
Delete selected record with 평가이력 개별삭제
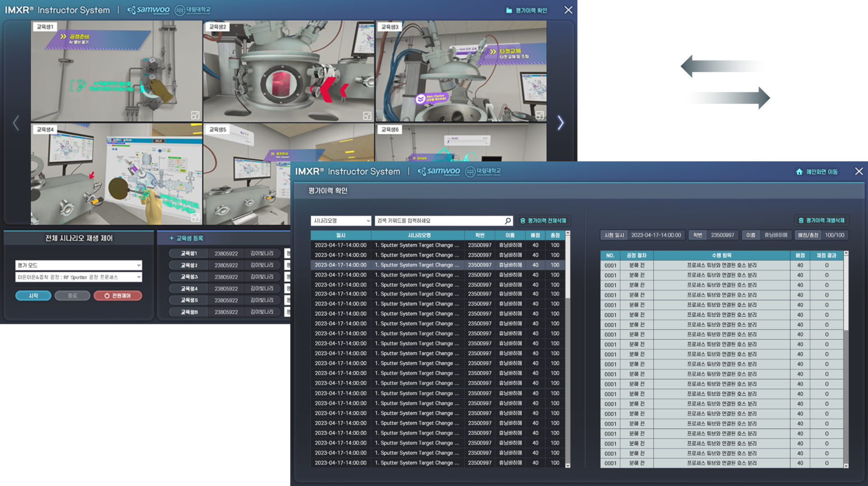821,220
